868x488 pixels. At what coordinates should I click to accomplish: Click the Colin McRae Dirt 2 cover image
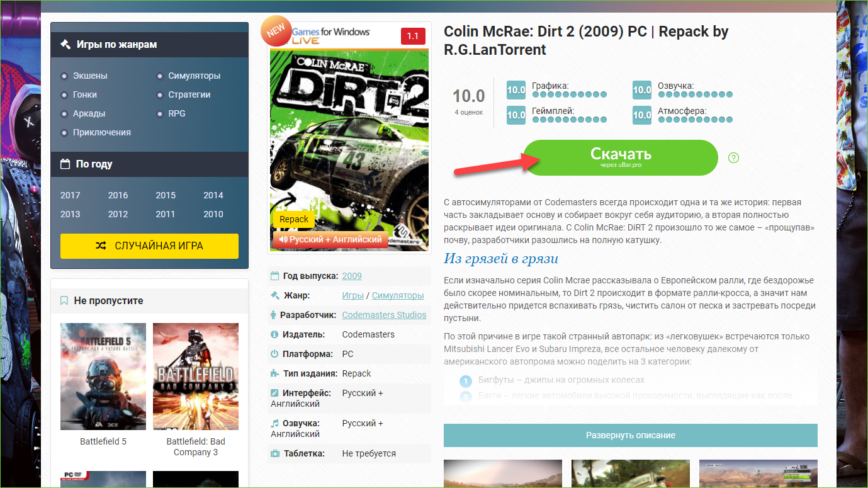click(x=349, y=139)
